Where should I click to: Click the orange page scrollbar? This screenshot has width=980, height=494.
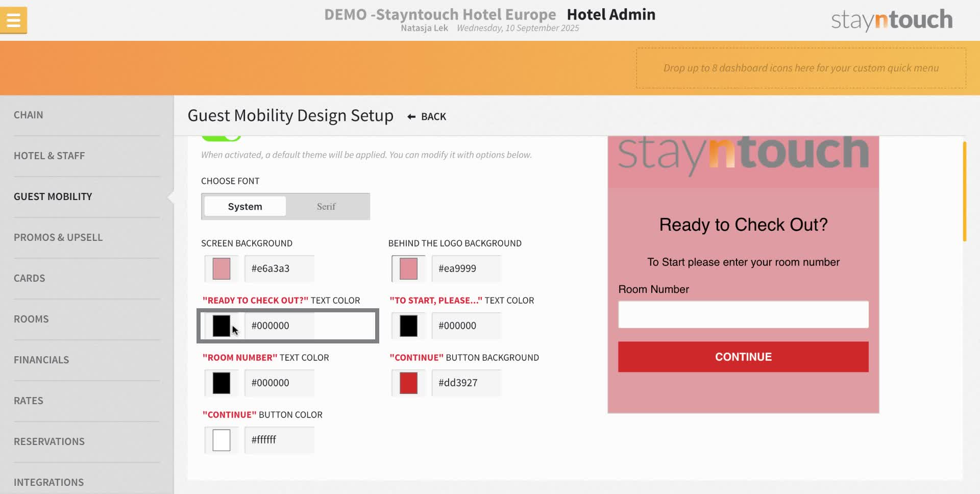click(965, 191)
